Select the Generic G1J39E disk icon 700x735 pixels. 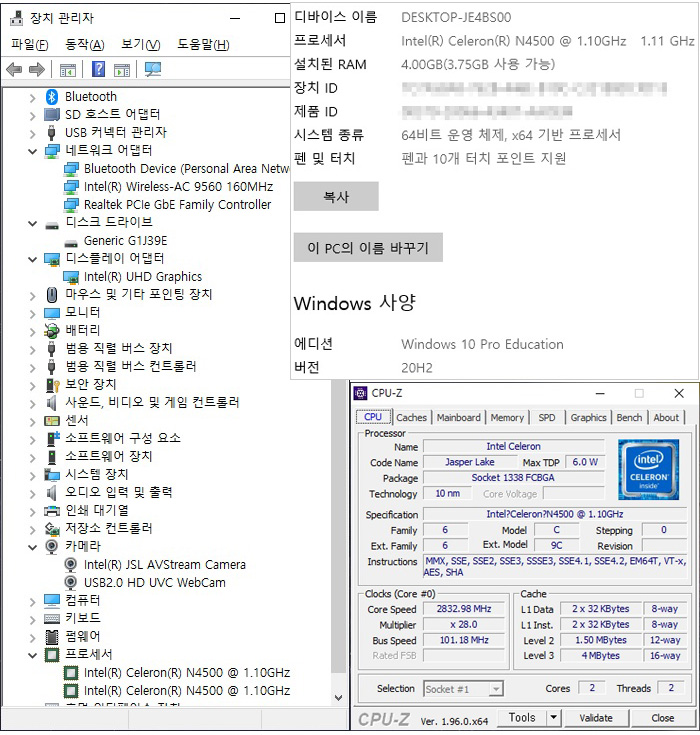[71, 243]
